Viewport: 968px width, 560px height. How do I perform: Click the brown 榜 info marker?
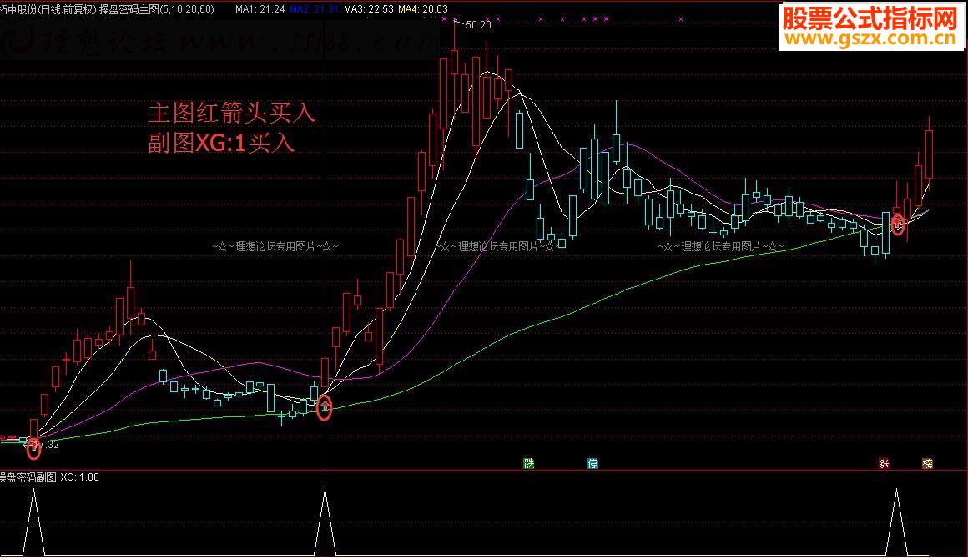click(927, 463)
